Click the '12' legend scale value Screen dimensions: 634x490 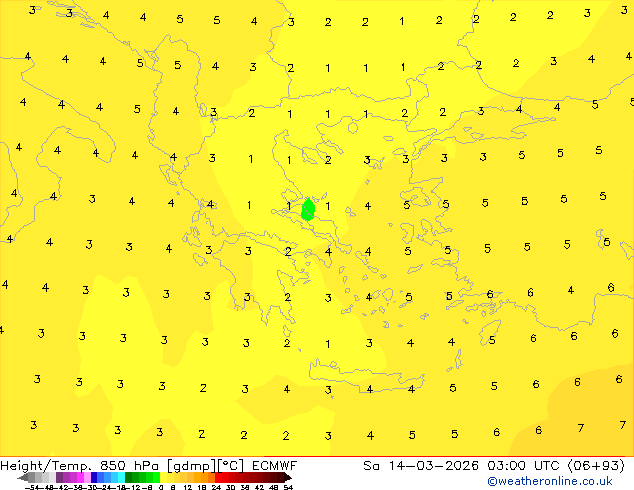(188, 487)
